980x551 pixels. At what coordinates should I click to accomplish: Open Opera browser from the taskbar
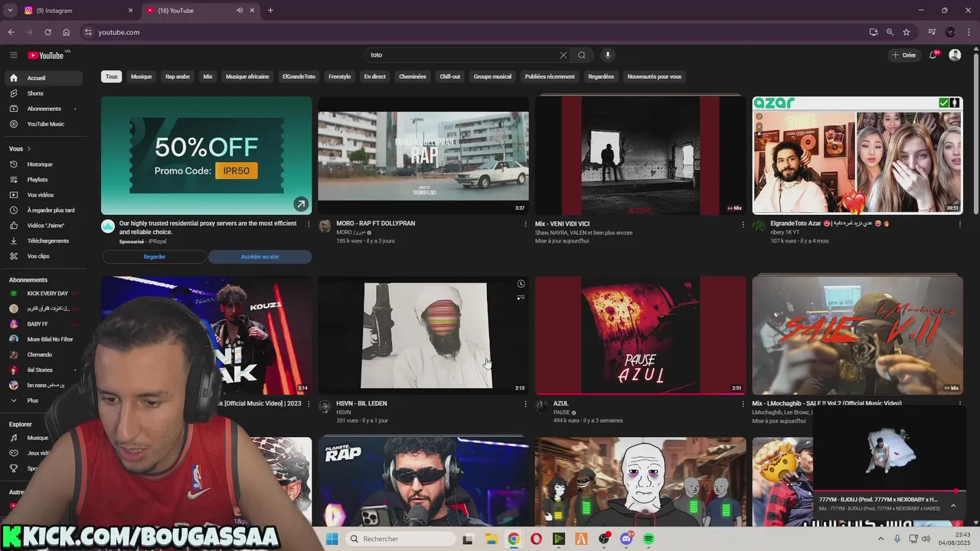(x=536, y=539)
